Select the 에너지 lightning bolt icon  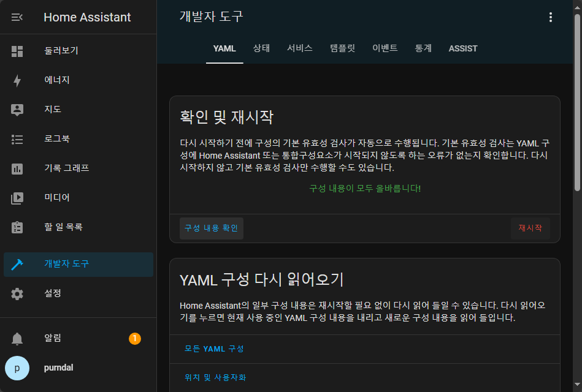coord(17,80)
